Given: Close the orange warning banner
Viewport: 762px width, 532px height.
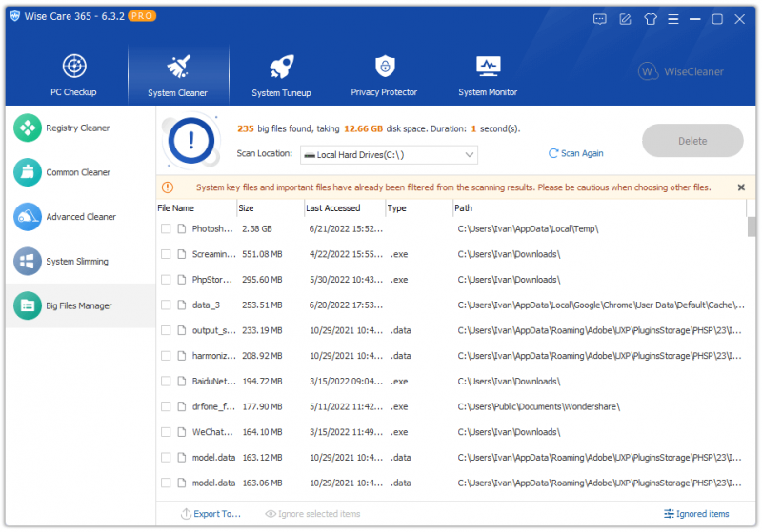Looking at the screenshot, I should pos(741,187).
